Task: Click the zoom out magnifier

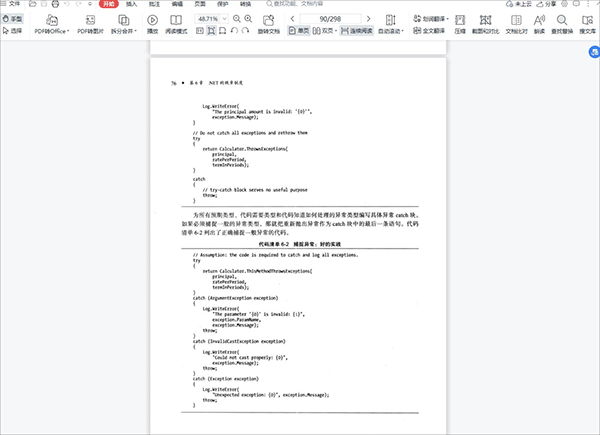Action: 237,19
